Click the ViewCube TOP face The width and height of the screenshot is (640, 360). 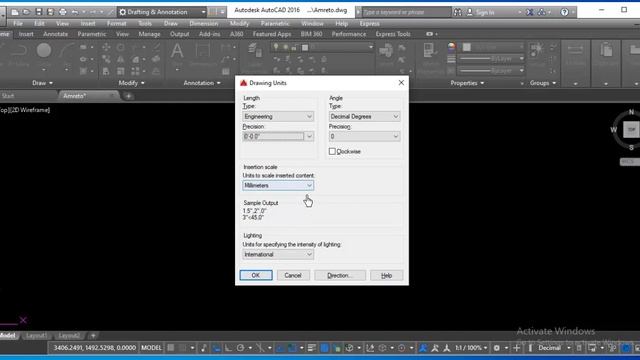coord(631,130)
